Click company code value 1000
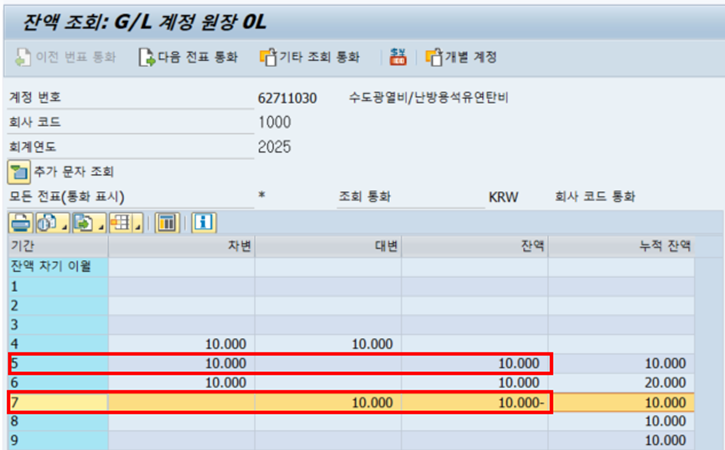The width and height of the screenshot is (725, 450). pyautogui.click(x=275, y=123)
